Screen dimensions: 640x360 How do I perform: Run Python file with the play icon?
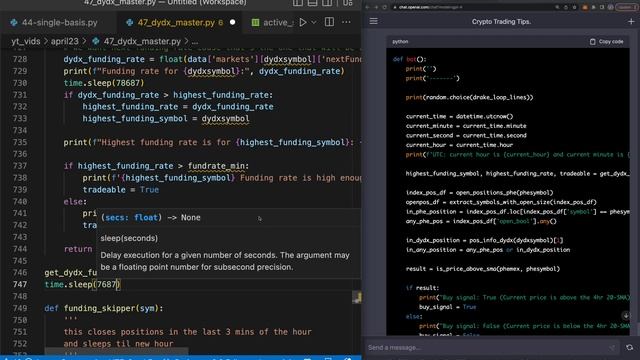pos(303,22)
